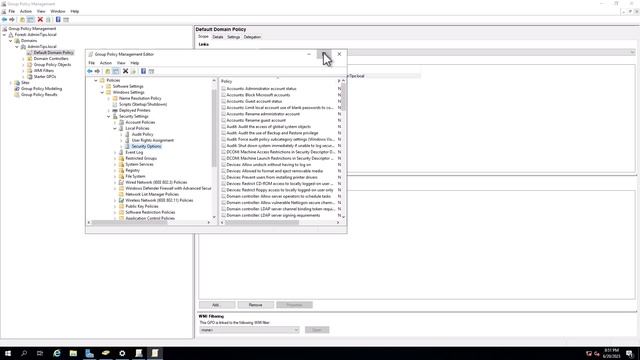
Task: Select 'Accounts: Block Microsoft accounts' policy
Action: [x=258, y=95]
